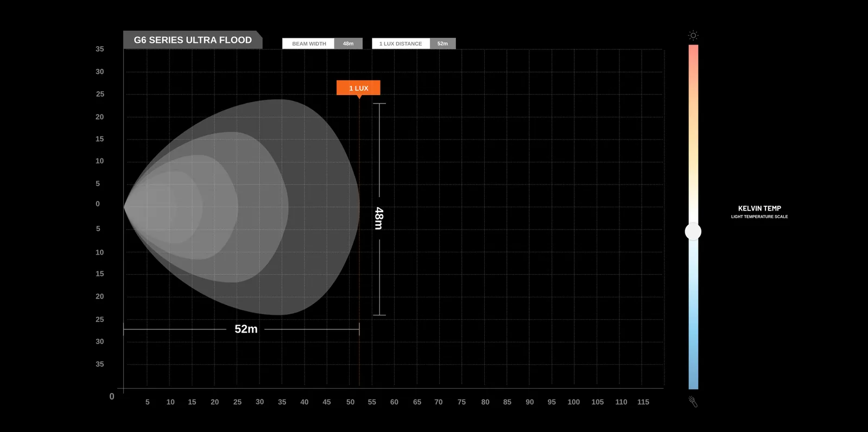Click the large 52m horizontal distance label
Screen dimensions: 868x432
pyautogui.click(x=246, y=329)
